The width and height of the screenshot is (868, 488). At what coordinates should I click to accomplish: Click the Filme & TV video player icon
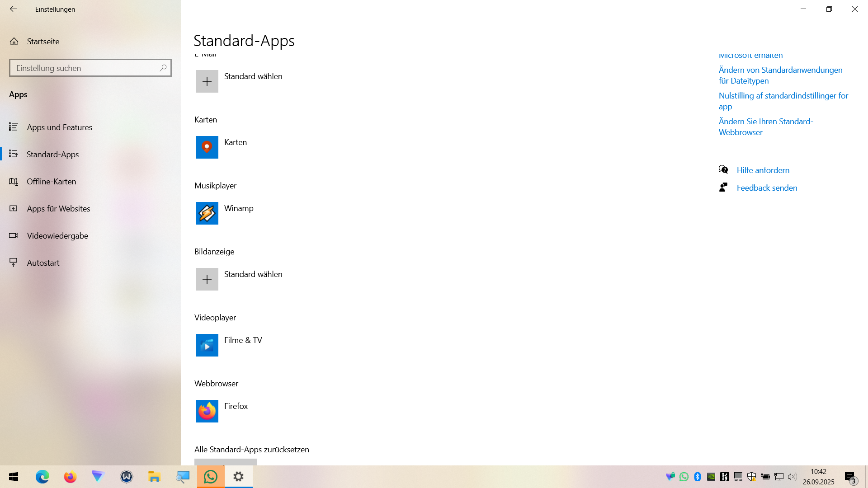[207, 345]
